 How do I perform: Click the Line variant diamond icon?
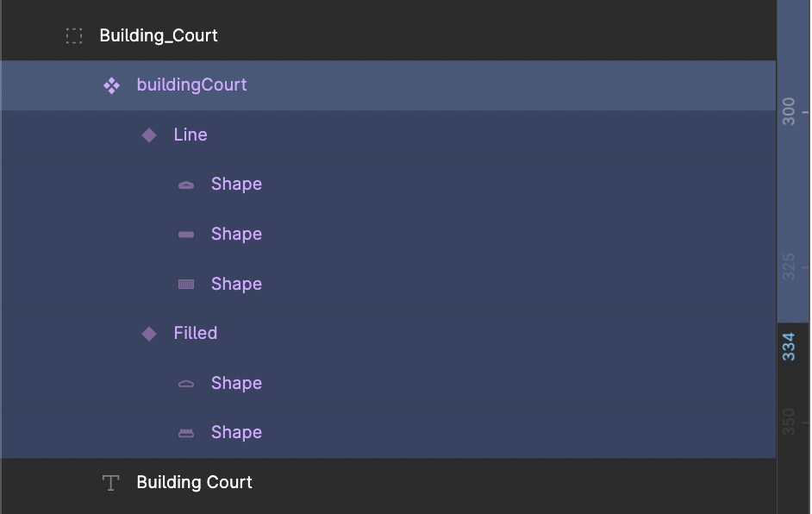[x=149, y=135]
